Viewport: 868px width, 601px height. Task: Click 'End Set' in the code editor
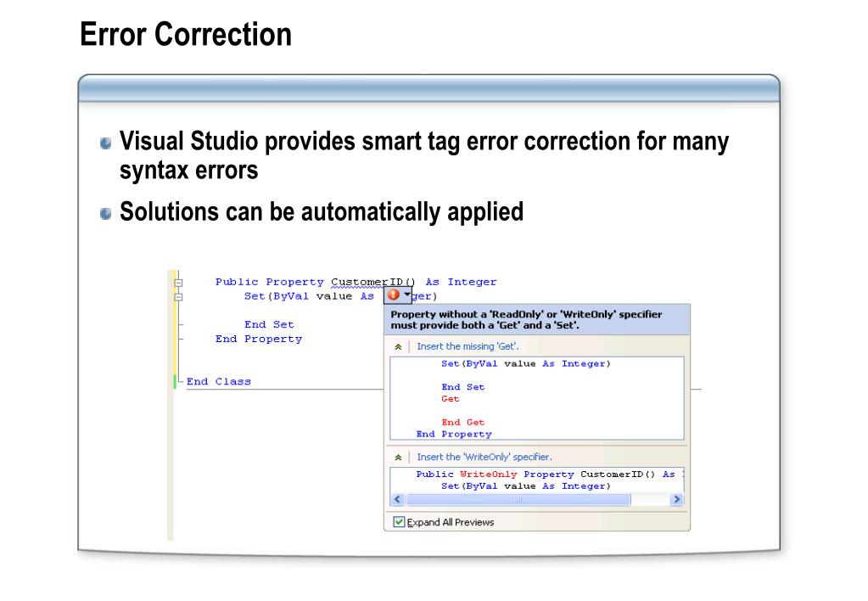coord(269,324)
